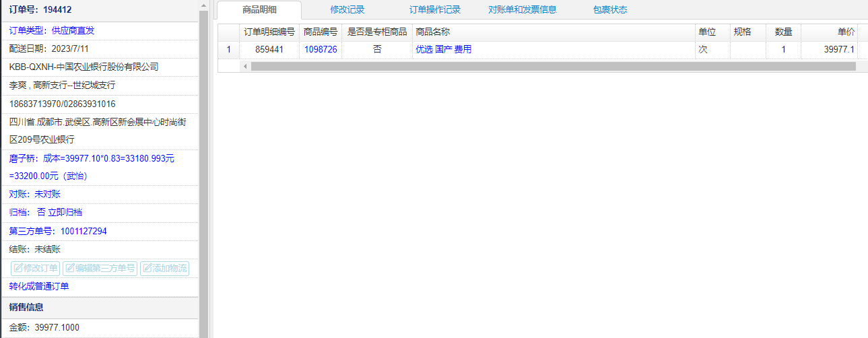The width and height of the screenshot is (868, 338).
Task: Open product name 优选 国产 费用
Action: 444,49
